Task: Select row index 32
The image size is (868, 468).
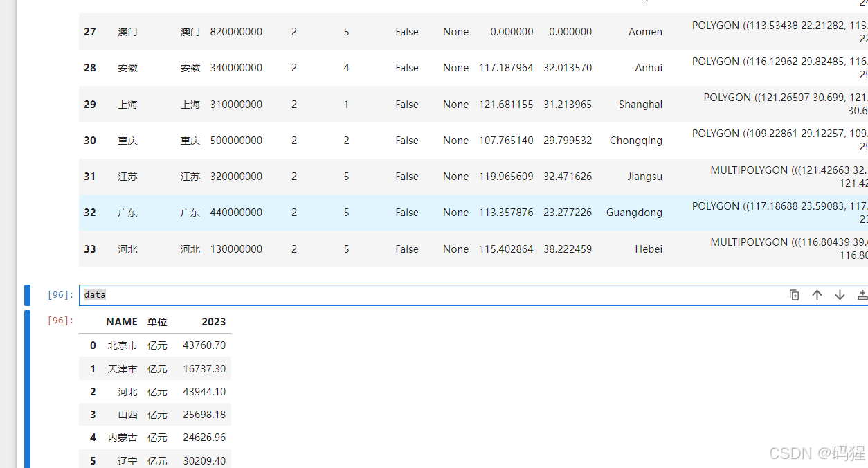Action: 90,213
